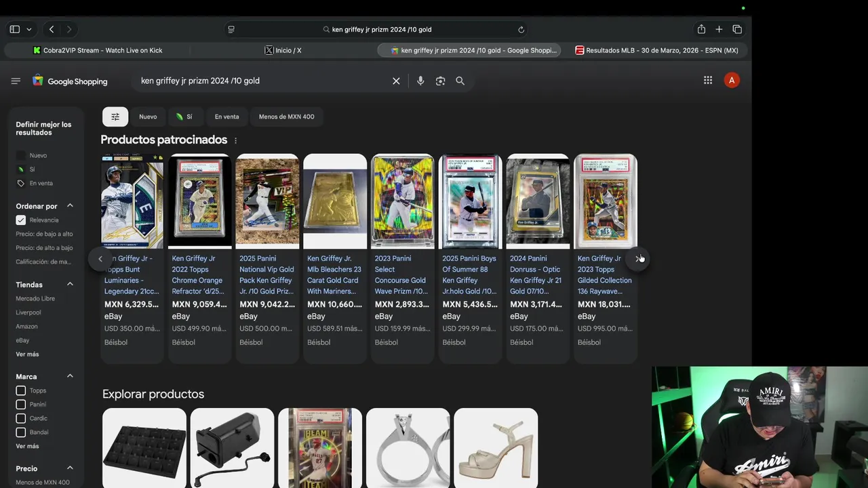This screenshot has width=868, height=488.
Task: Switch to Inicio / X tab
Action: [283, 50]
